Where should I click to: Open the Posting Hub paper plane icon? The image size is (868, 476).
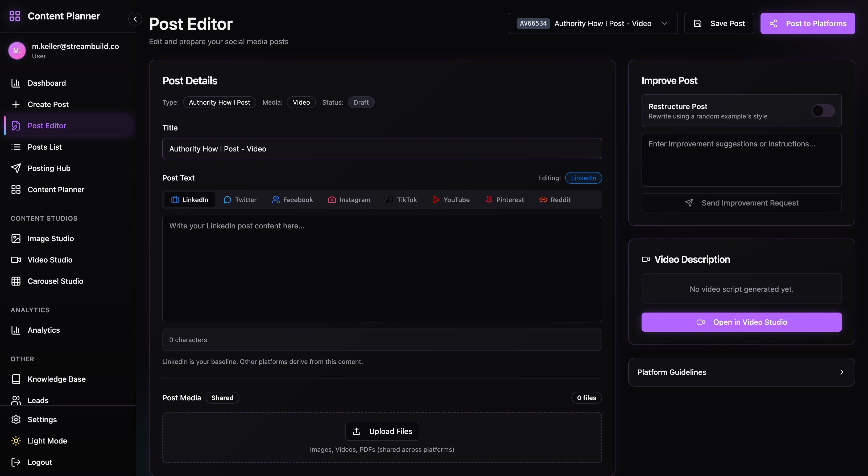16,168
